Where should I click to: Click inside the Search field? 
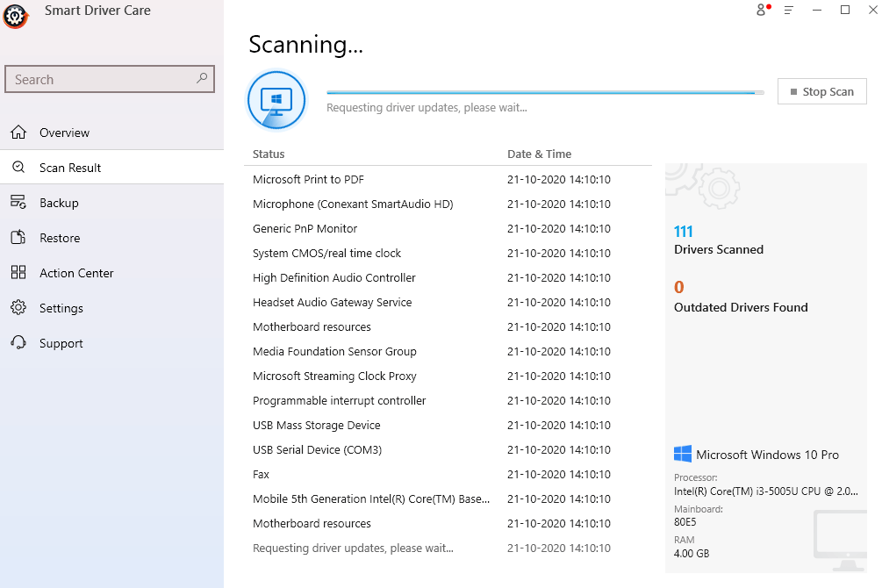click(x=97, y=79)
